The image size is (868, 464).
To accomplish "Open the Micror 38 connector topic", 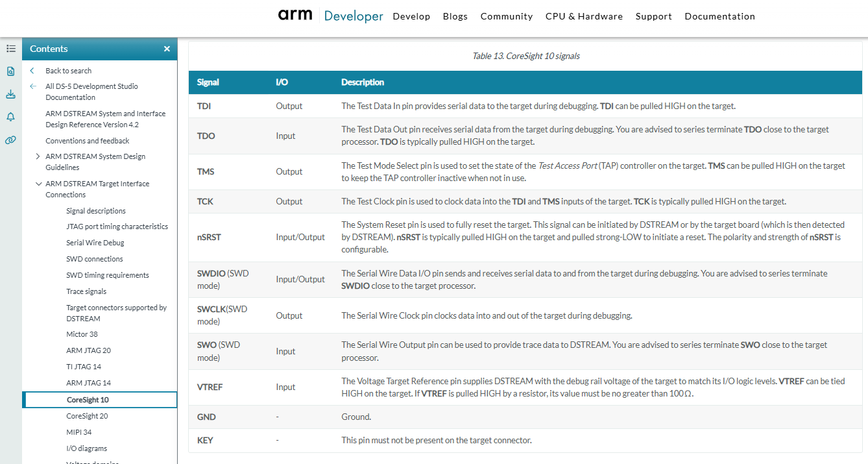I will pyautogui.click(x=82, y=334).
